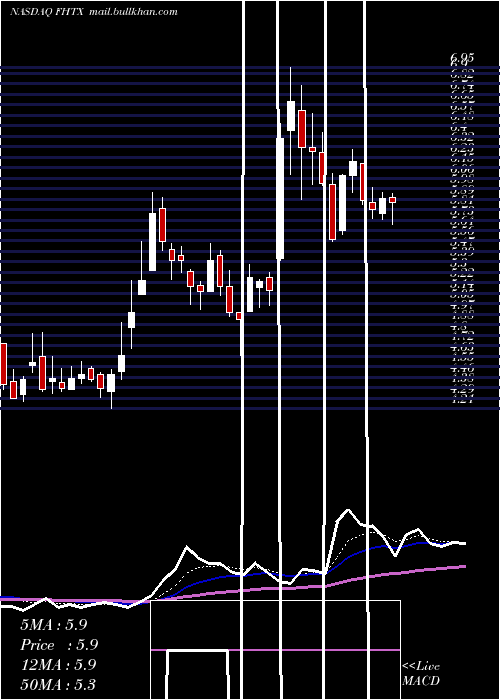This screenshot has height=700, width=500.
Task: Click the 12MA : 5.9 value
Action: pos(58,665)
